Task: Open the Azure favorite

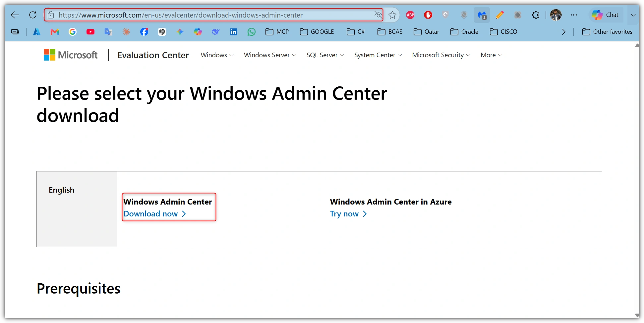Action: coord(37,32)
